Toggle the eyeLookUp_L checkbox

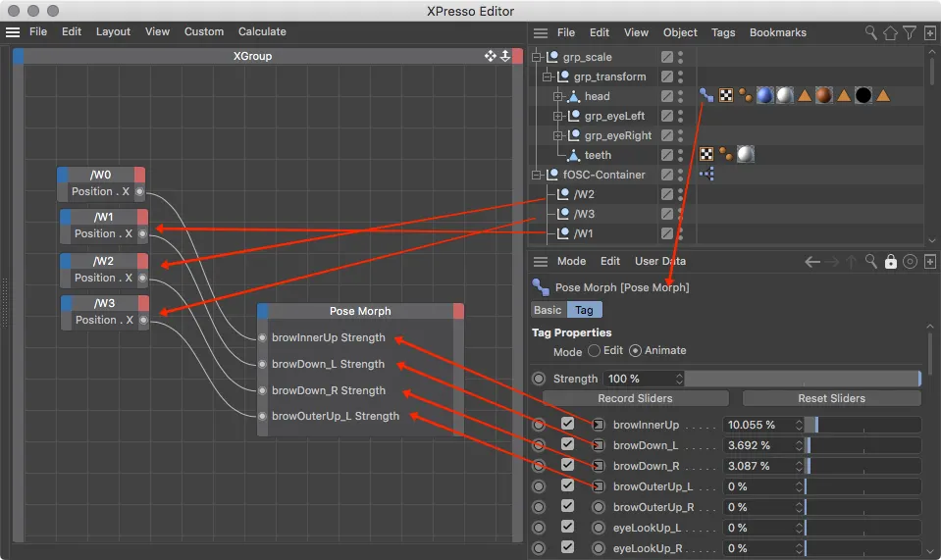pos(567,528)
